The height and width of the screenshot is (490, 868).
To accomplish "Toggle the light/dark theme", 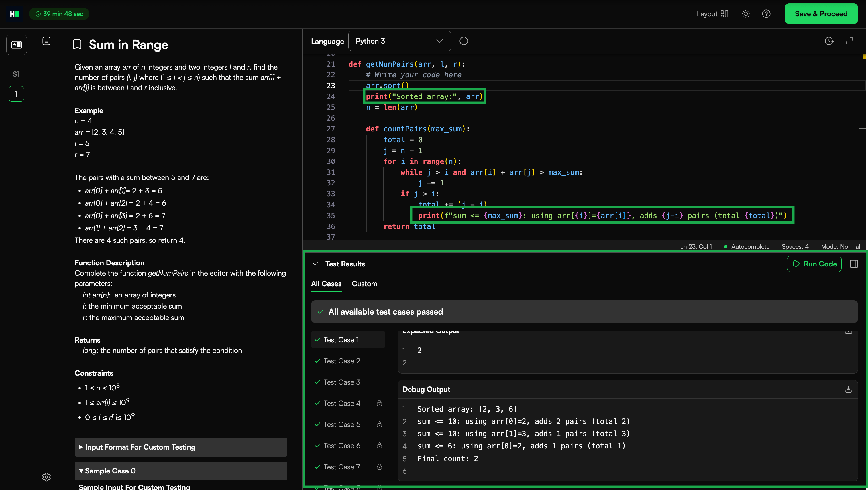I will click(745, 14).
